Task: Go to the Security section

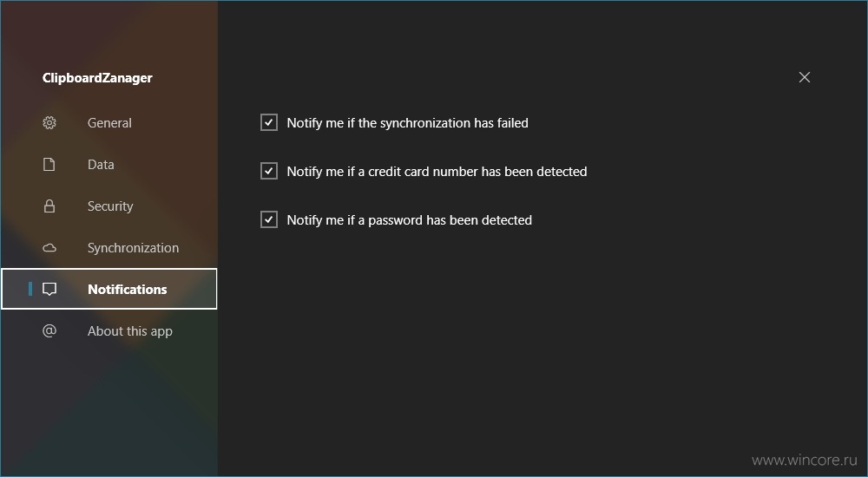Action: 108,206
